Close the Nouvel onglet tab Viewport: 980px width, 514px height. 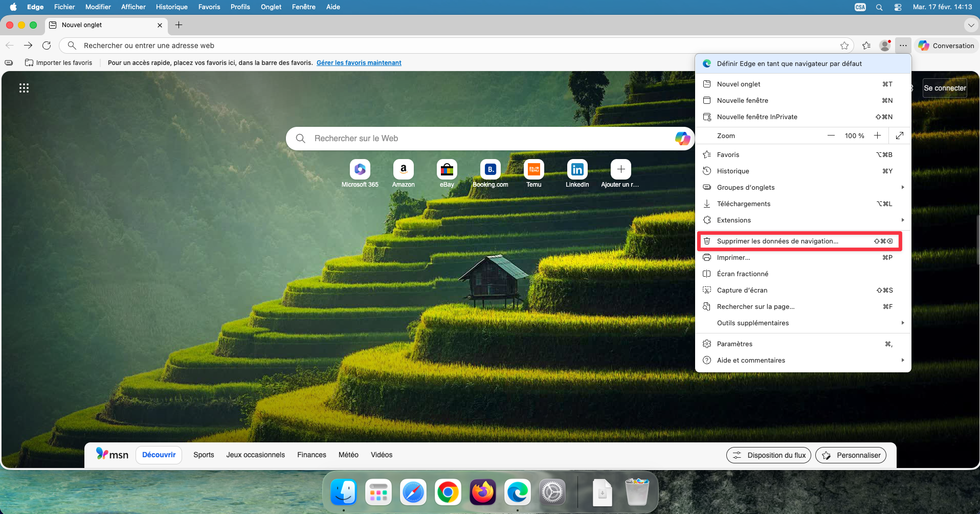point(160,25)
